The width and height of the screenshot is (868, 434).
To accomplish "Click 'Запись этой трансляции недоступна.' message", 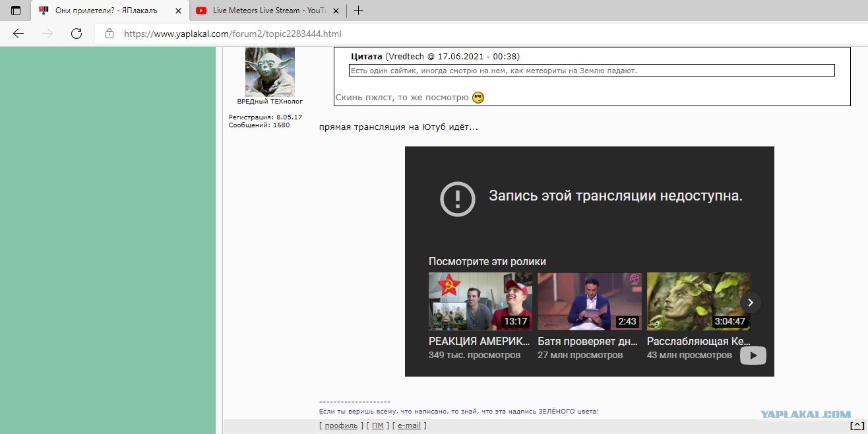I will (615, 197).
